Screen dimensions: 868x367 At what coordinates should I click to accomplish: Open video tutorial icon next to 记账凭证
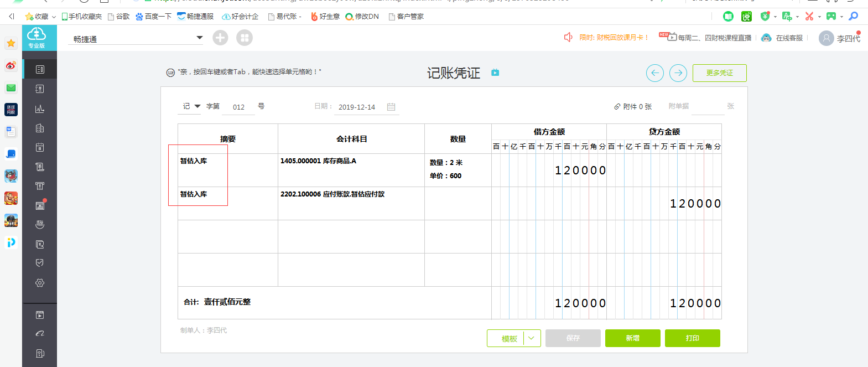[x=495, y=73]
